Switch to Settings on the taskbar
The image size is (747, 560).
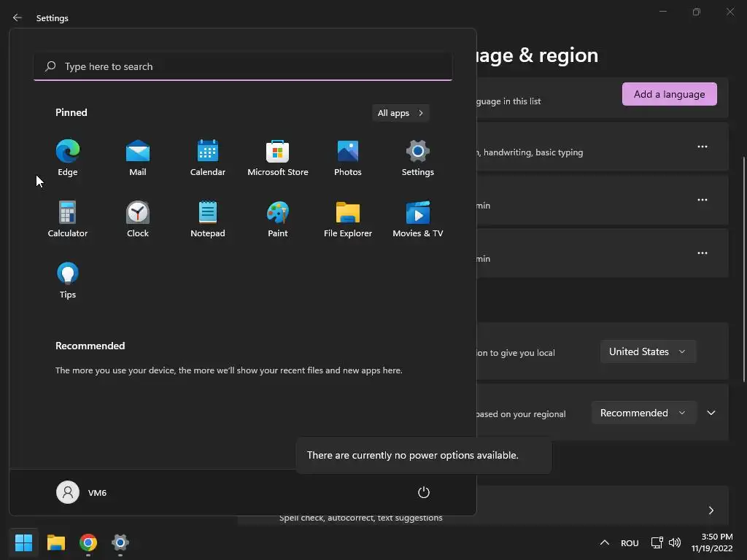(x=120, y=542)
